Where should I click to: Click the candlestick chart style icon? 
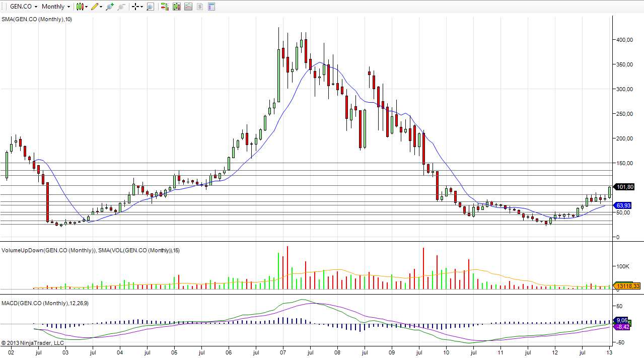coord(80,7)
